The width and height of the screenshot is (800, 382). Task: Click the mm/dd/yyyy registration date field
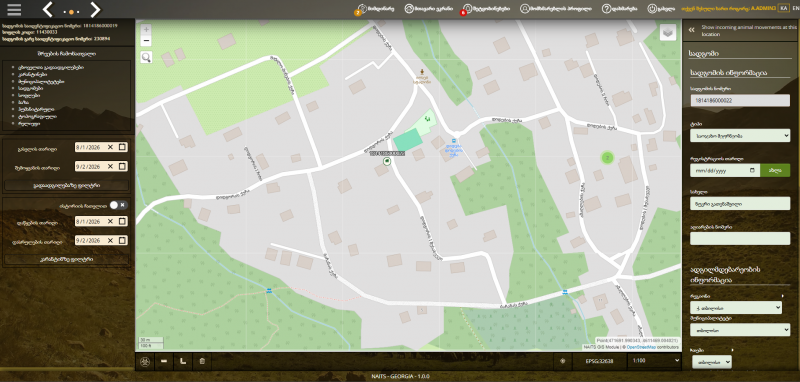point(724,170)
